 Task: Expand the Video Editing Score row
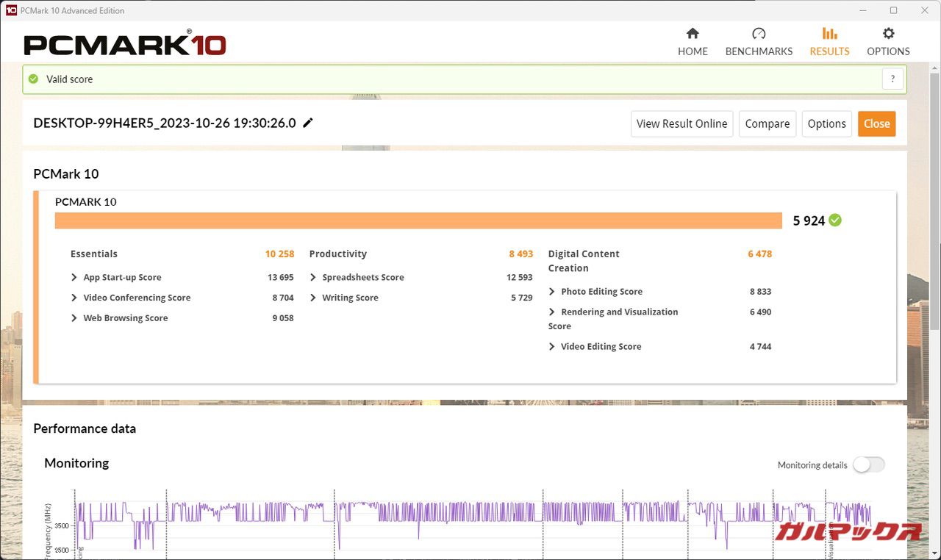(552, 347)
